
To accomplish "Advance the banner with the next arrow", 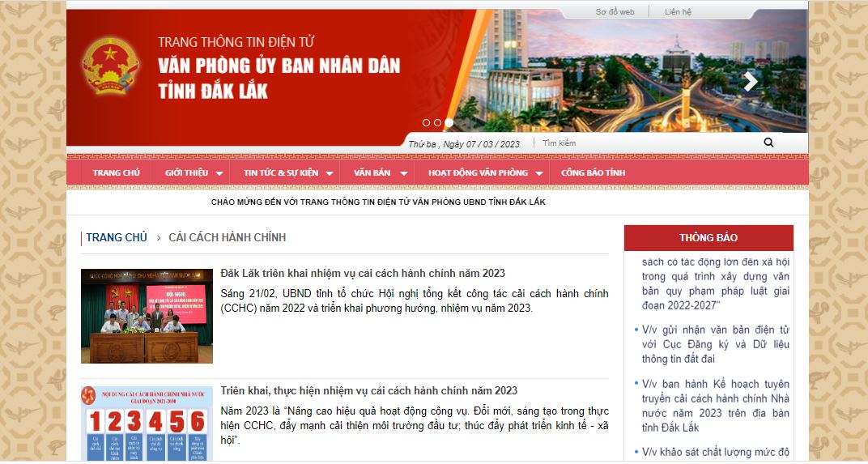I will point(751,81).
